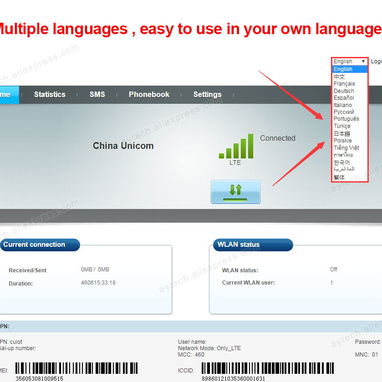Click the MNC: 01 text
382x382 pixels.
pos(367,354)
